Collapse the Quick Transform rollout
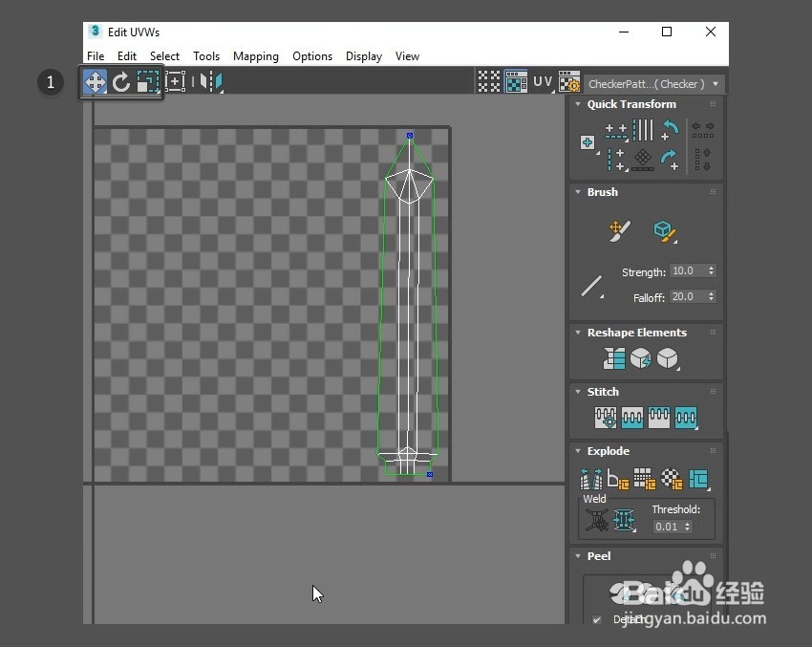The width and height of the screenshot is (812, 647). point(578,104)
